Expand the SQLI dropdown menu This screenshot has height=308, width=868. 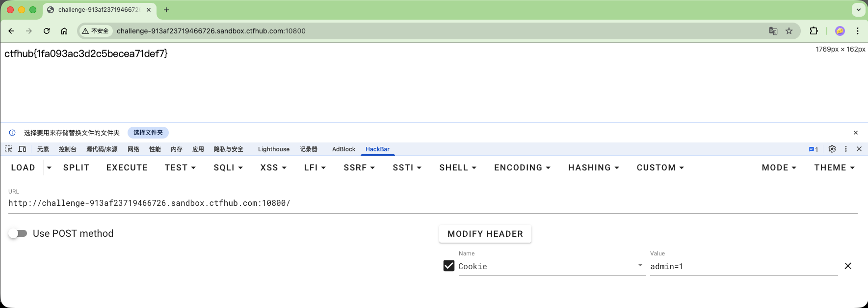tap(228, 168)
